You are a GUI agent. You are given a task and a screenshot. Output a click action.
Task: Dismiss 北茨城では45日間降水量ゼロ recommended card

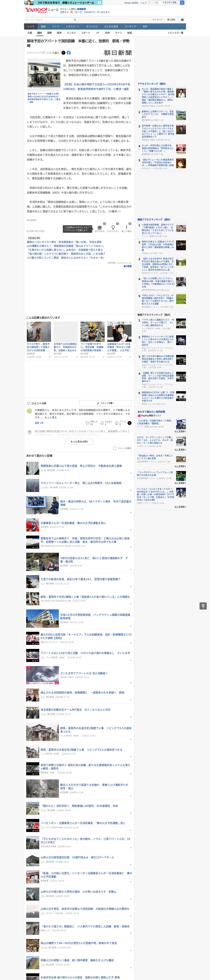click(76, 357)
